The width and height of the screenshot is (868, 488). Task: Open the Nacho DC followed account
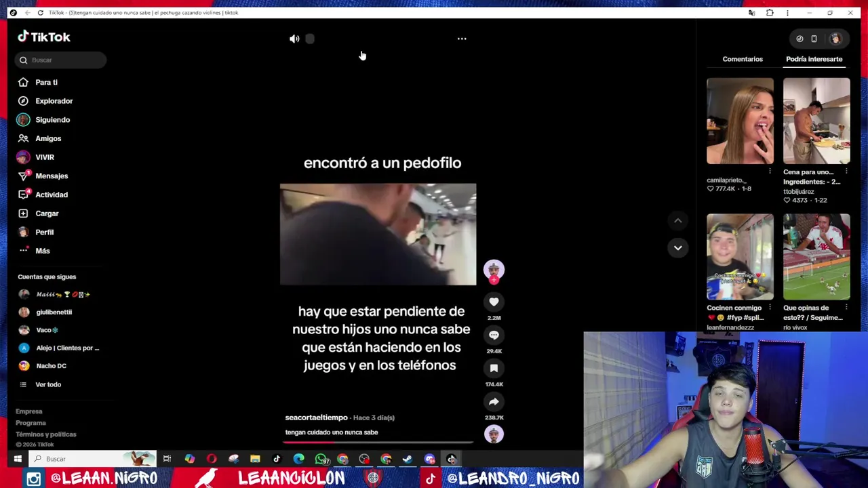[x=51, y=366]
